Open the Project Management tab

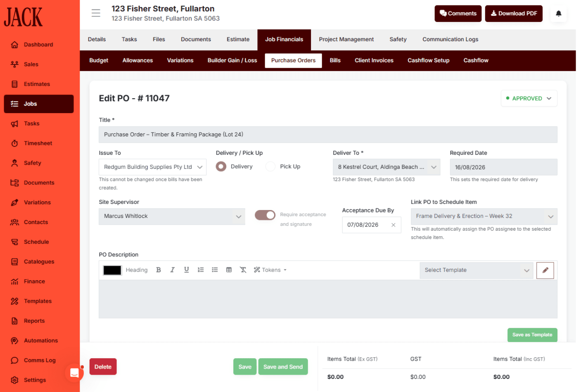click(x=346, y=40)
